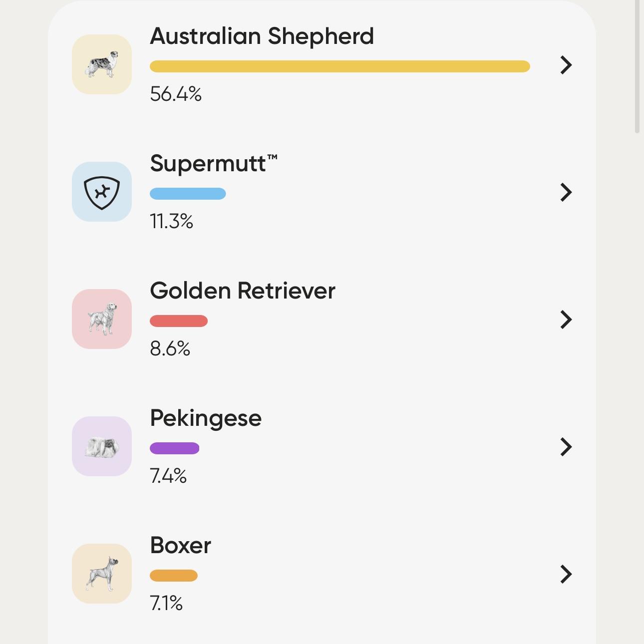
Task: Expand Supermutt details chevron
Action: click(566, 192)
